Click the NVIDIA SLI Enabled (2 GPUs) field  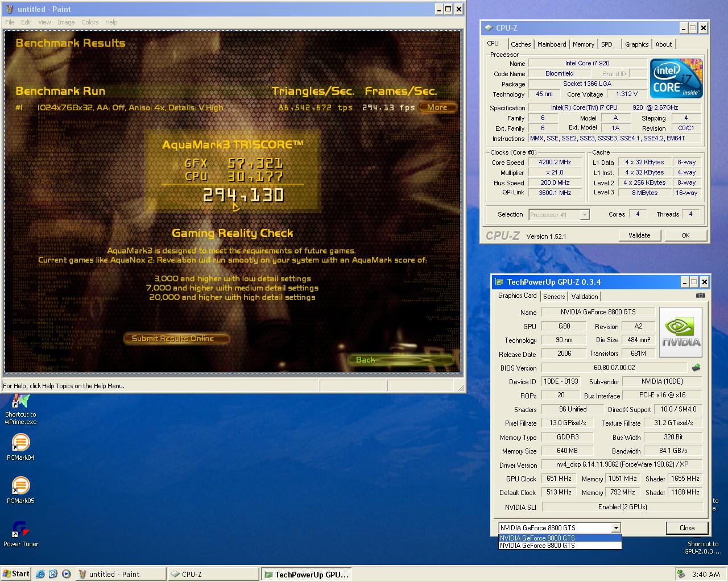coord(622,507)
